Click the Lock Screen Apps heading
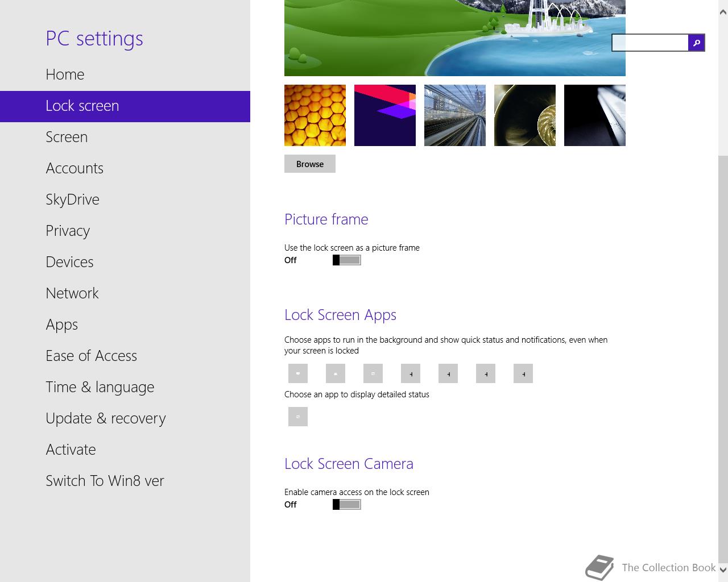Image resolution: width=728 pixels, height=582 pixels. (x=340, y=315)
